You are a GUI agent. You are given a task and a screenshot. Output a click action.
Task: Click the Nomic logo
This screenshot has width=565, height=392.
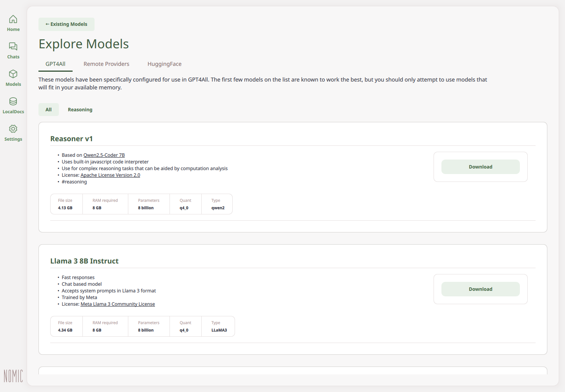click(13, 376)
